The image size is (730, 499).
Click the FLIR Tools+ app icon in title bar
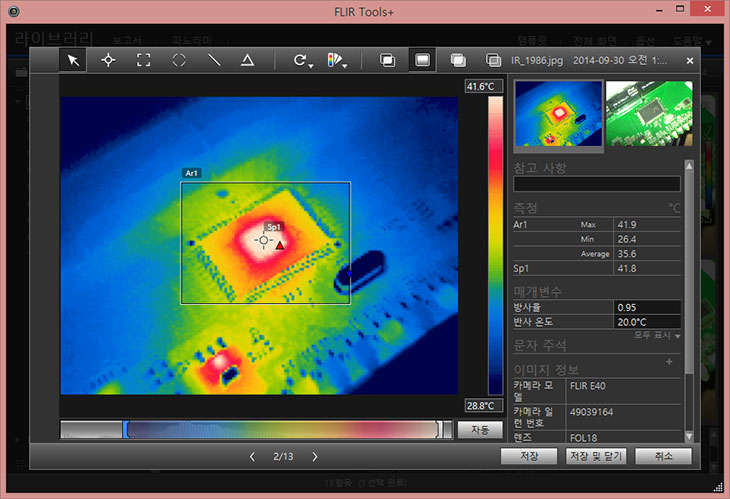(14, 11)
